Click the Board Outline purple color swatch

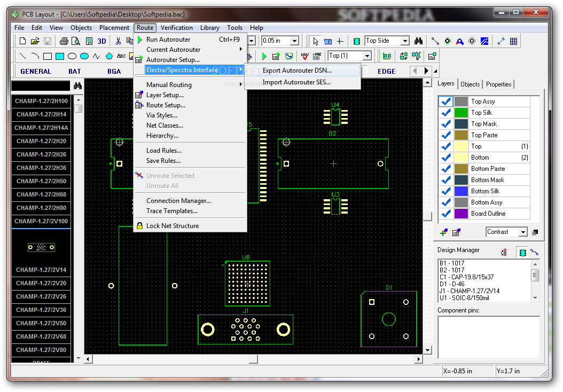[x=461, y=214]
